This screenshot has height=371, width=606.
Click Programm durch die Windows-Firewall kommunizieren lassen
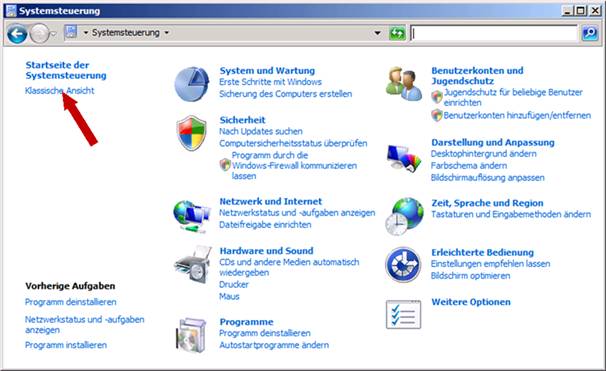click(x=294, y=165)
